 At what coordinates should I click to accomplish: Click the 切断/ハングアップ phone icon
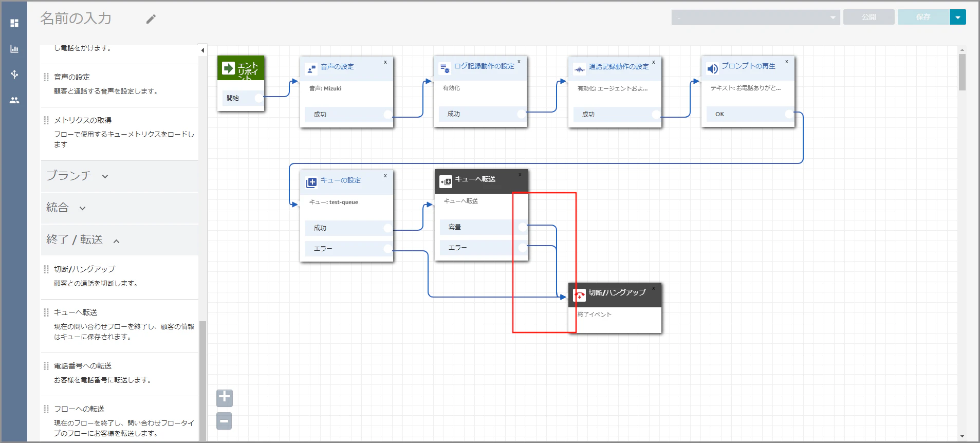[x=579, y=295]
